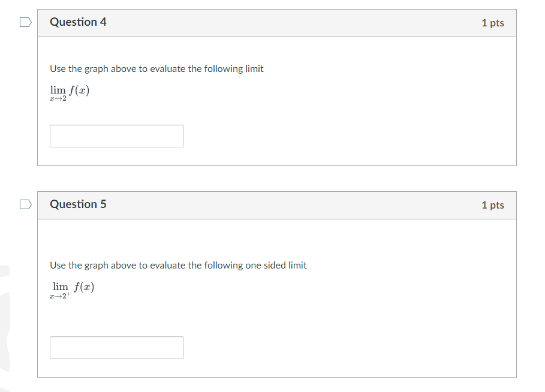545x392 pixels.
Task: Flag Question 4 using the bookmark icon
Action: 25,22
